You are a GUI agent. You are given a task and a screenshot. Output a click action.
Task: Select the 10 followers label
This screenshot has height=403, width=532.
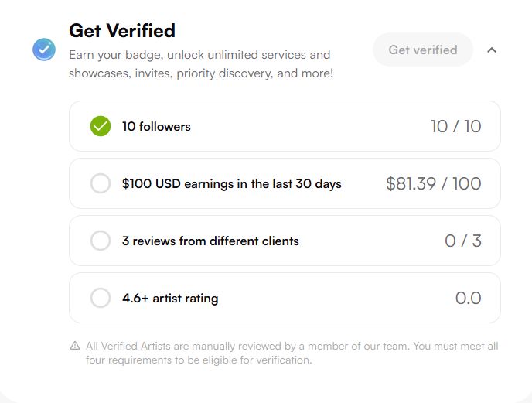click(x=156, y=126)
